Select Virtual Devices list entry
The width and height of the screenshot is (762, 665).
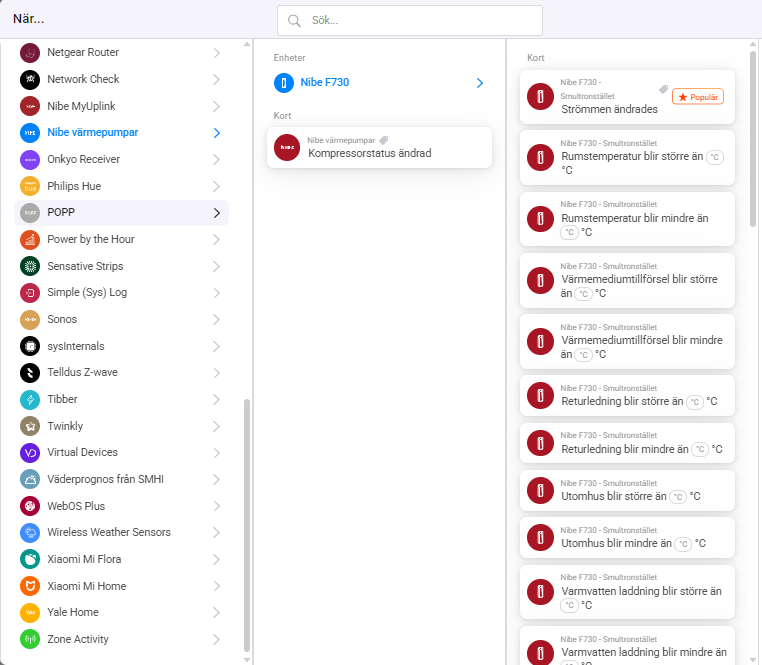[x=121, y=453]
